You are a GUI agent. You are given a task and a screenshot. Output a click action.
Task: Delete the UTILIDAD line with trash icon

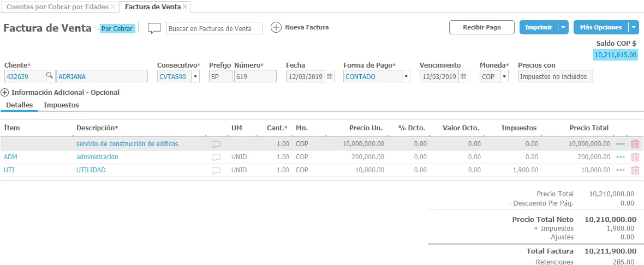click(635, 170)
